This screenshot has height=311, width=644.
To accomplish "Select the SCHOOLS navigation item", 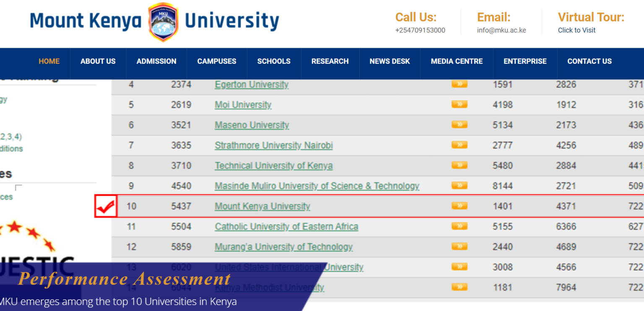I will click(x=274, y=61).
